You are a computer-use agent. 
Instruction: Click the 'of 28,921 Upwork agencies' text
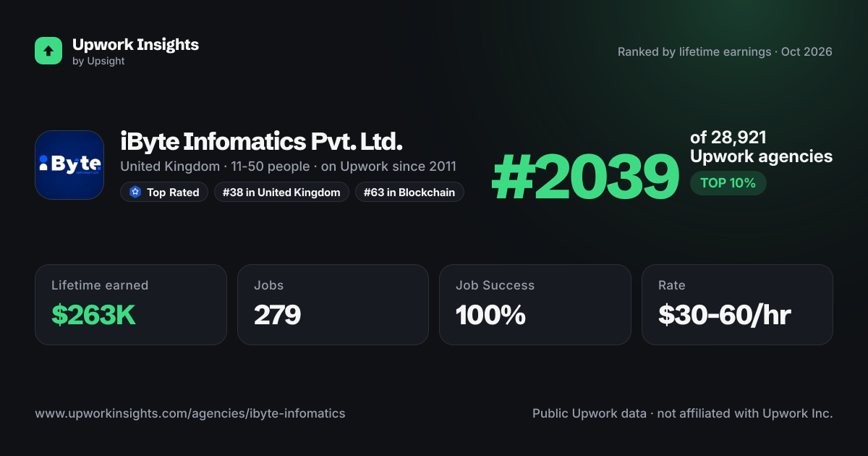tap(761, 147)
